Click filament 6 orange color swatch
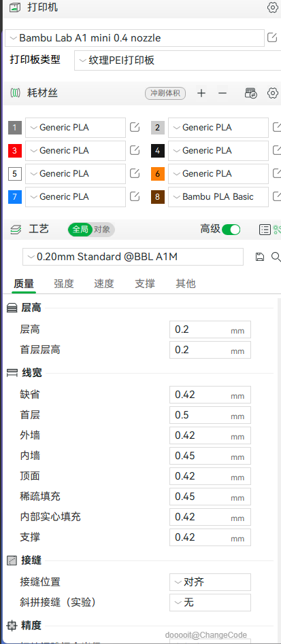Viewport: 281px width, 644px height. pyautogui.click(x=158, y=174)
